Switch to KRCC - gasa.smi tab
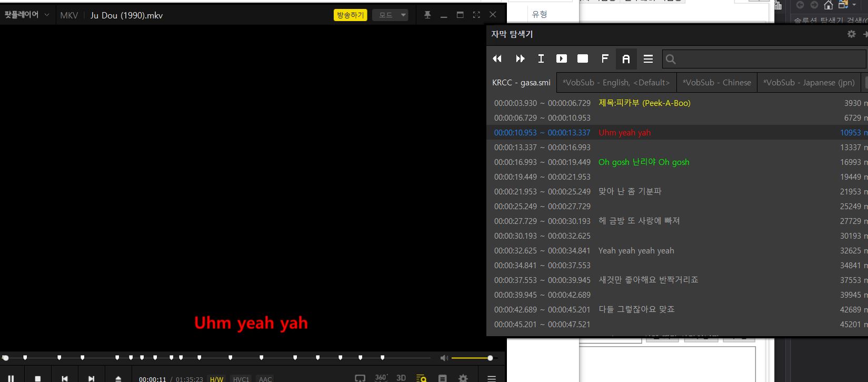The image size is (868, 382). (x=521, y=82)
